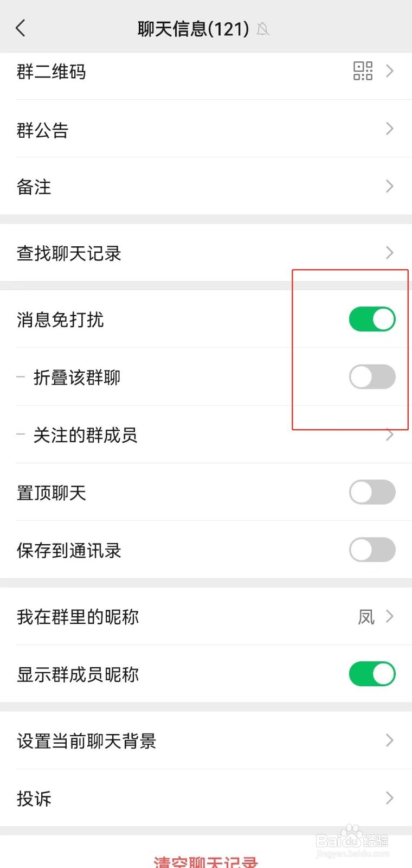The image size is (412, 868).
Task: Tap the chevron beside 备注
Action: click(x=389, y=186)
